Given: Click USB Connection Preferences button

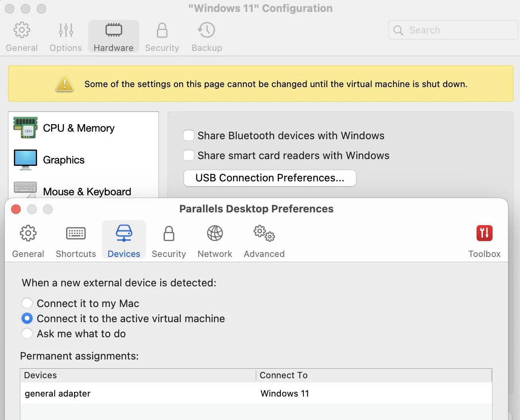Looking at the screenshot, I should [x=270, y=178].
